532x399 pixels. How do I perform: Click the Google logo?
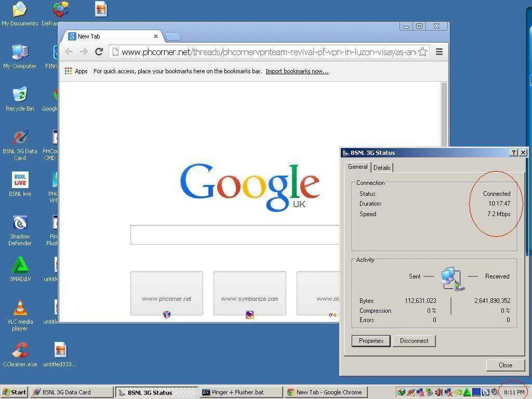250,187
